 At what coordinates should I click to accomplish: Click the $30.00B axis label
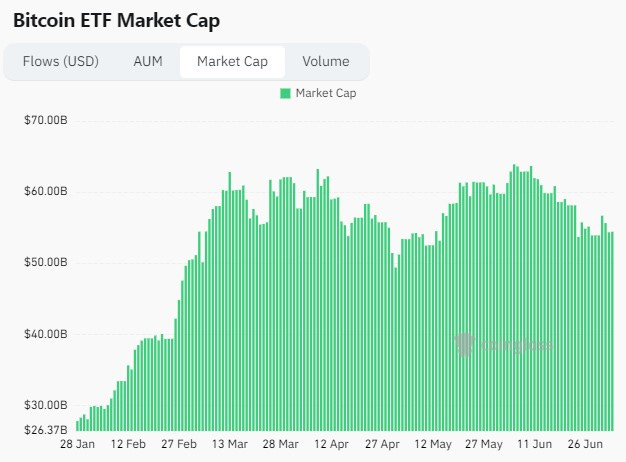coord(46,405)
